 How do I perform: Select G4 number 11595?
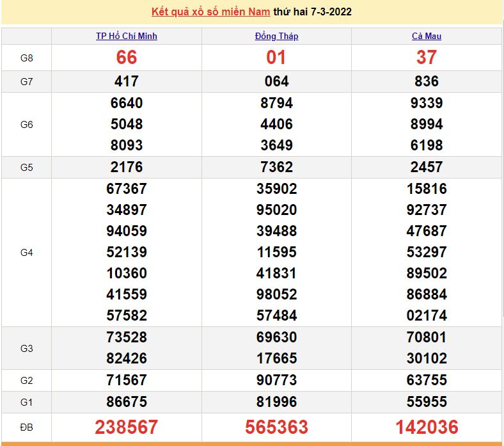coord(276,252)
